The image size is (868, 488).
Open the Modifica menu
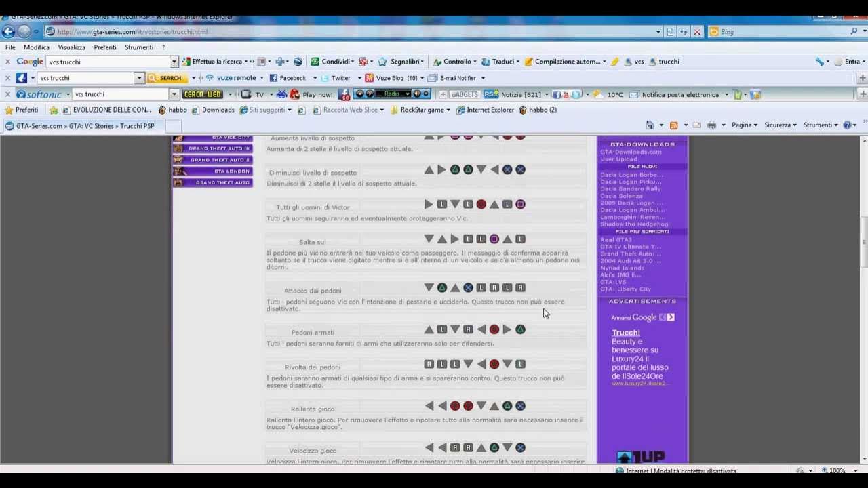click(x=37, y=47)
